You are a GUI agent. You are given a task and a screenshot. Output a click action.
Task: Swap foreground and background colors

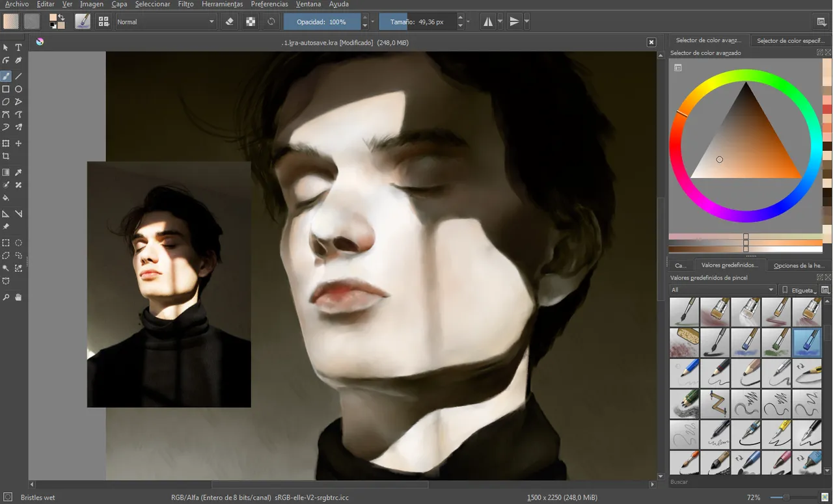(61, 16)
